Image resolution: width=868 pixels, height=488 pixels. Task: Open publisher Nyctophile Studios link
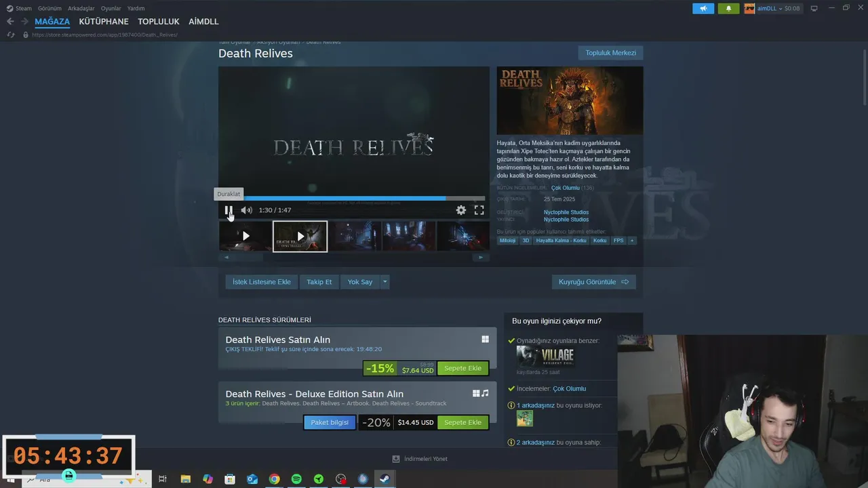pos(566,220)
